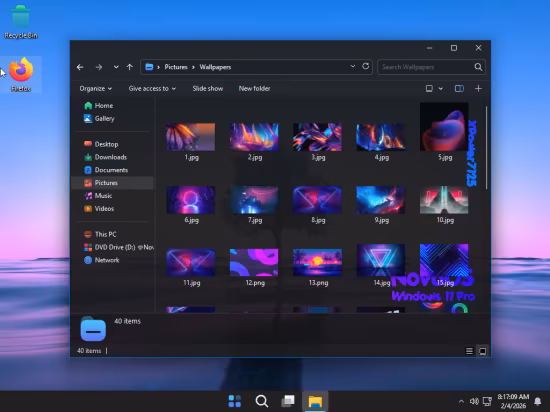Go back in File Explorer
The image size is (550, 412).
coord(80,67)
